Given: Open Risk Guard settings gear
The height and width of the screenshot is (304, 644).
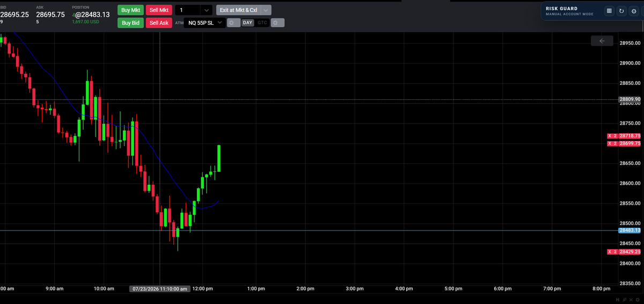Looking at the screenshot, I should [634, 11].
